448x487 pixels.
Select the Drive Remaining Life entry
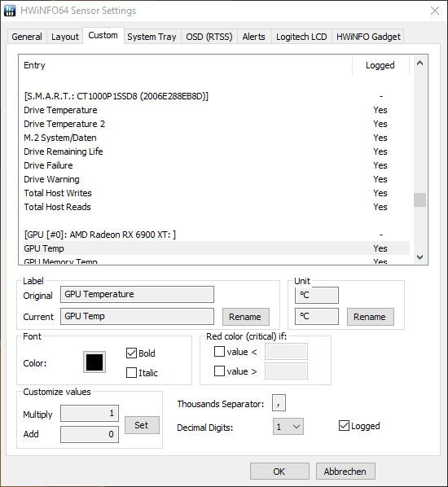tap(216, 151)
